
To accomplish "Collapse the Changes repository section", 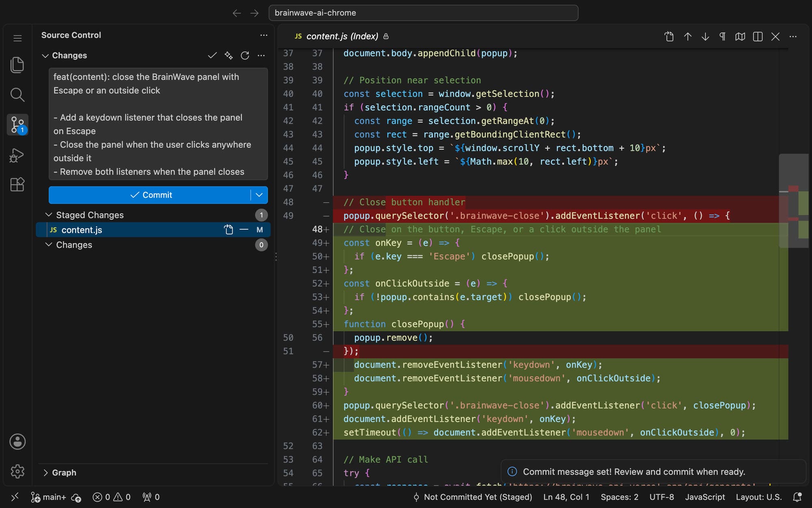I will (x=45, y=56).
